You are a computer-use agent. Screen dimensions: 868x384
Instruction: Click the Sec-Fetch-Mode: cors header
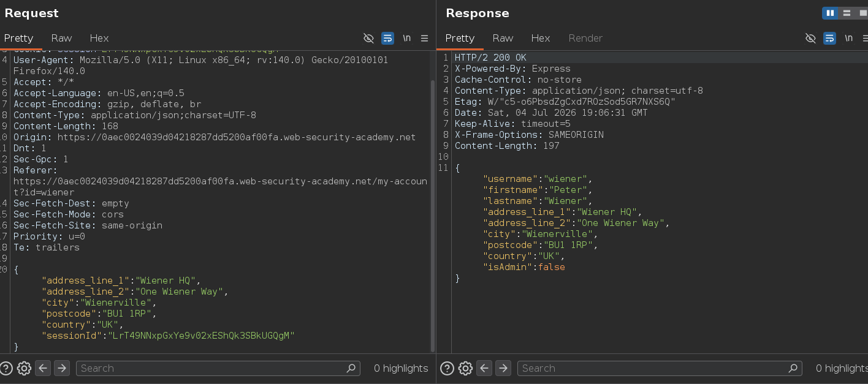pyautogui.click(x=69, y=214)
